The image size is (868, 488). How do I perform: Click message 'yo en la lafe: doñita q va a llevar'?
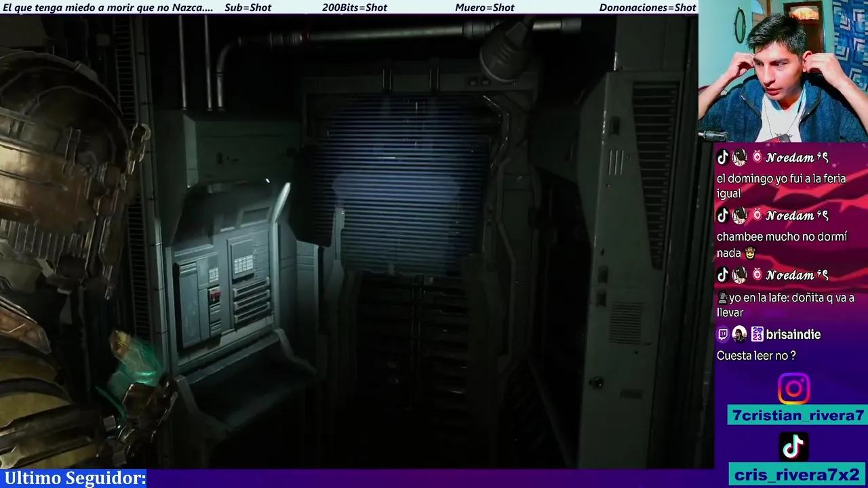pos(785,305)
